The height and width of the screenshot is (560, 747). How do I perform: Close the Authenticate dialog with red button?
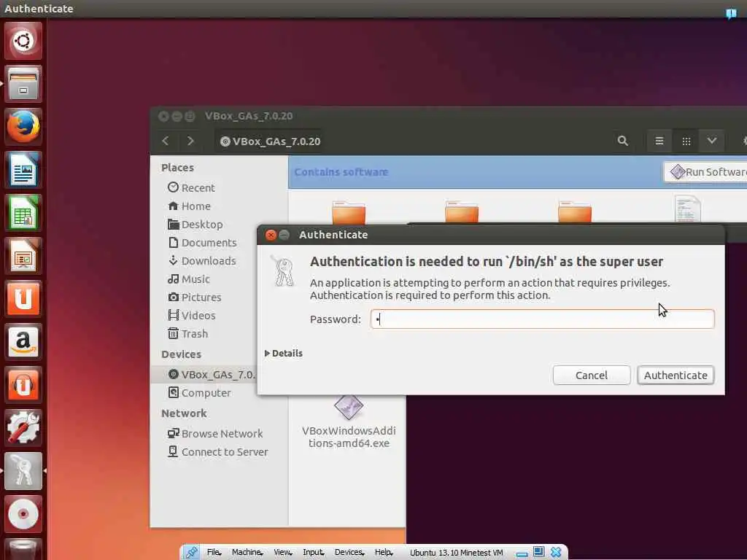pyautogui.click(x=271, y=235)
